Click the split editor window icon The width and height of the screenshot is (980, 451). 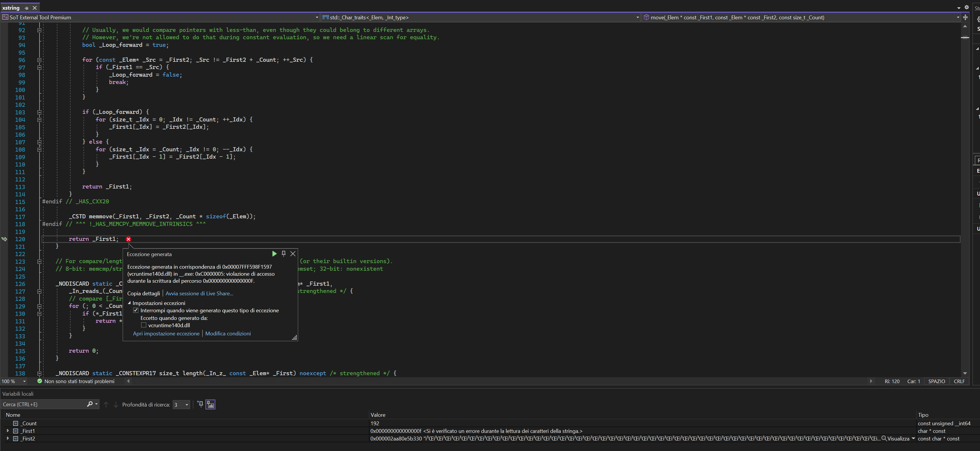[965, 18]
